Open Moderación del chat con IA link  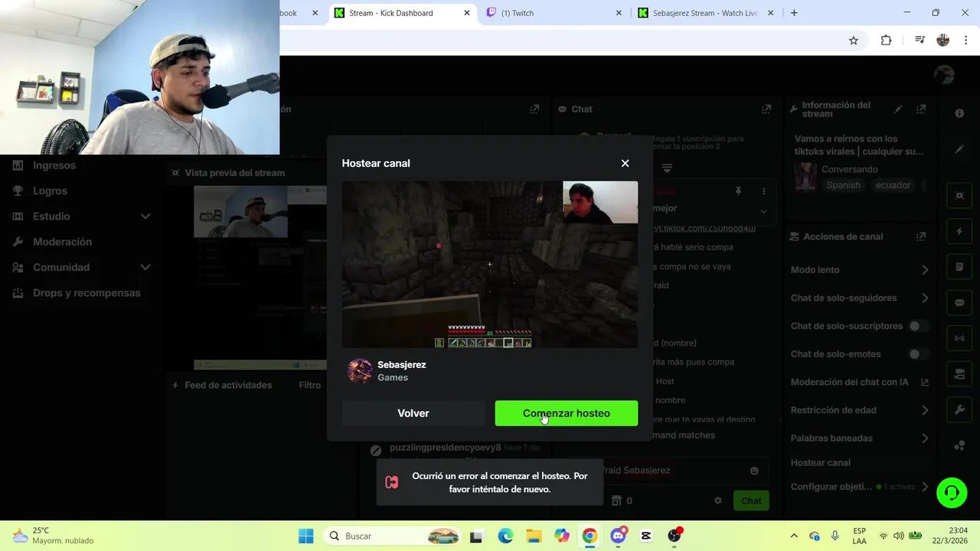pyautogui.click(x=860, y=382)
